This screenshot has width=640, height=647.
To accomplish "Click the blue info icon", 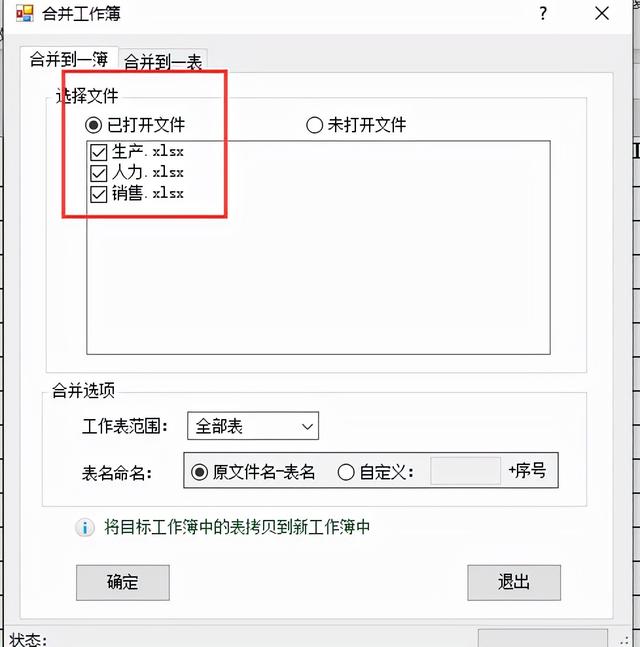I will point(85,527).
